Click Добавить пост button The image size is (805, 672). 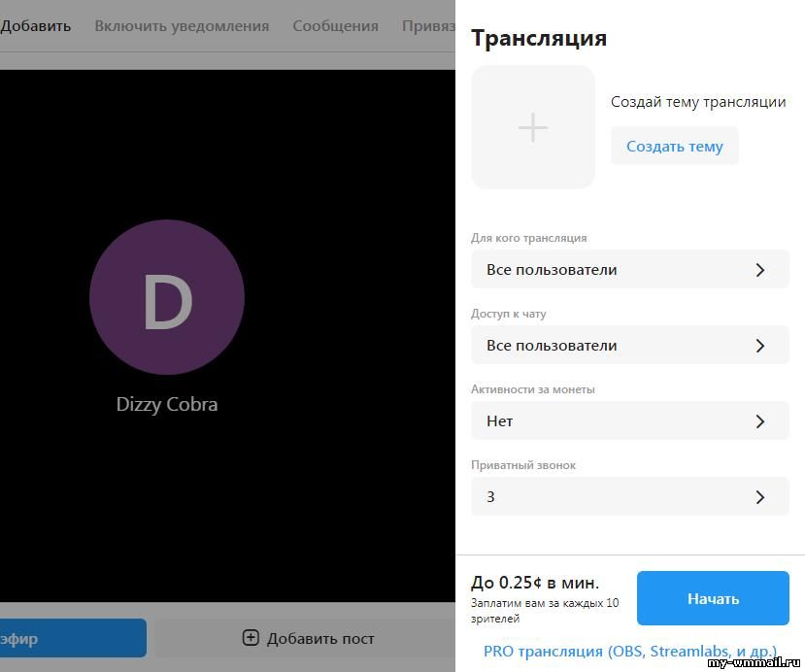[308, 638]
